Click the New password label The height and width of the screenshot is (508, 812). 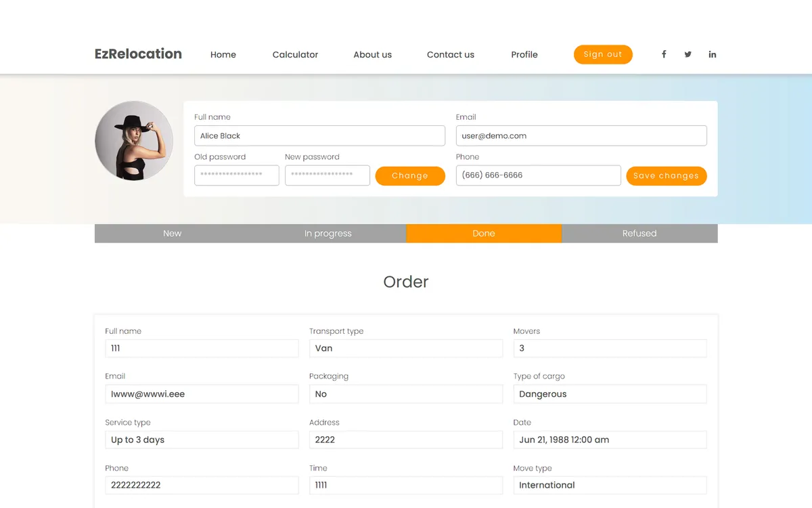[x=312, y=157]
